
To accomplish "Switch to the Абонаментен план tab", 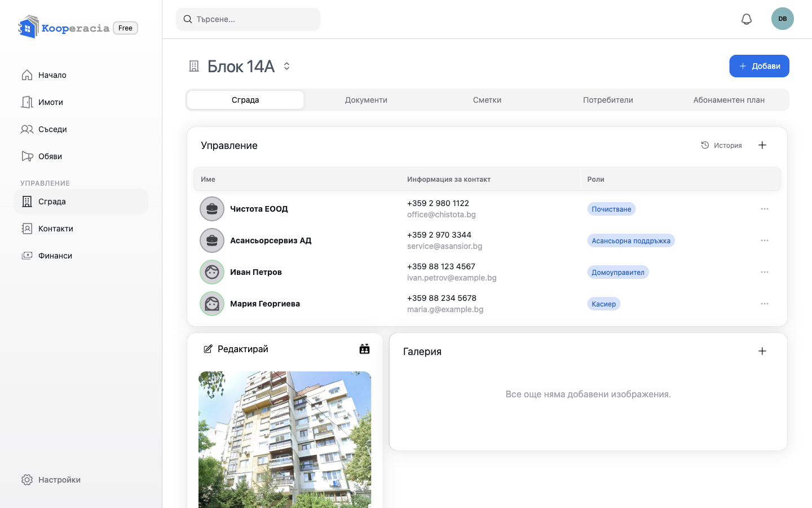I will 729,100.
